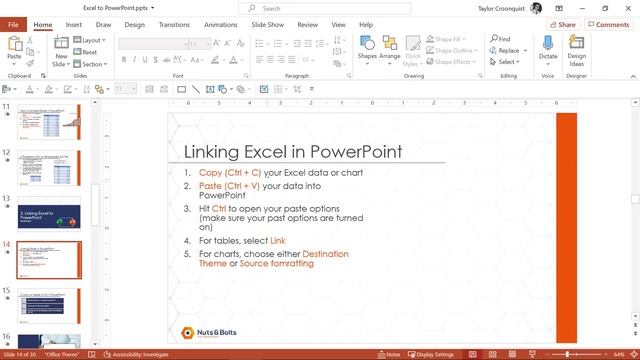Click align left paragraph icon
Viewport: 640px width, 360px height.
pos(259,60)
